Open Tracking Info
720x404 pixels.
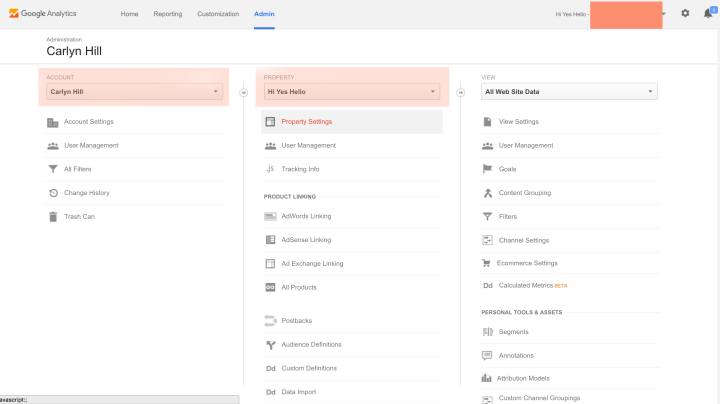[300, 169]
